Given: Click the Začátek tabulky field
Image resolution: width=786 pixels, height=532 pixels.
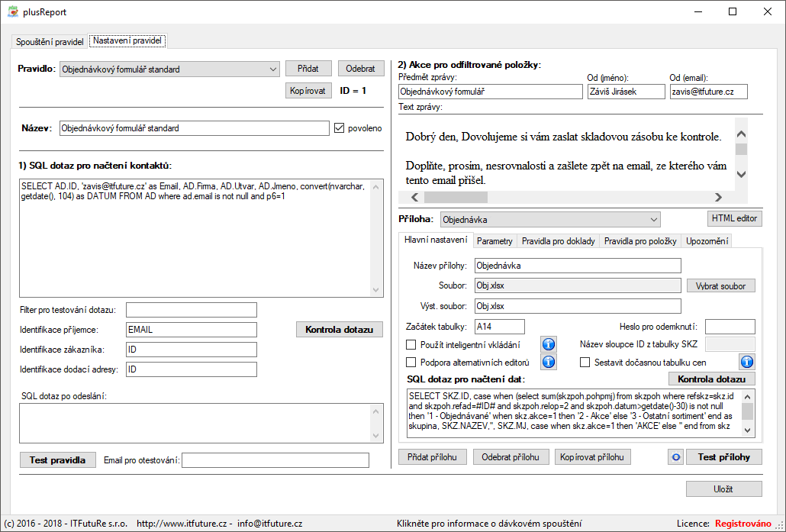Looking at the screenshot, I should tap(500, 327).
